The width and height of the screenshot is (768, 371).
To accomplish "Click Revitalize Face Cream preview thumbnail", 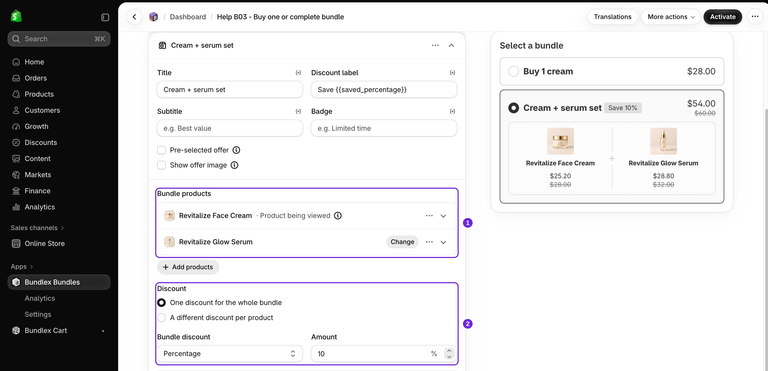I will [x=560, y=141].
